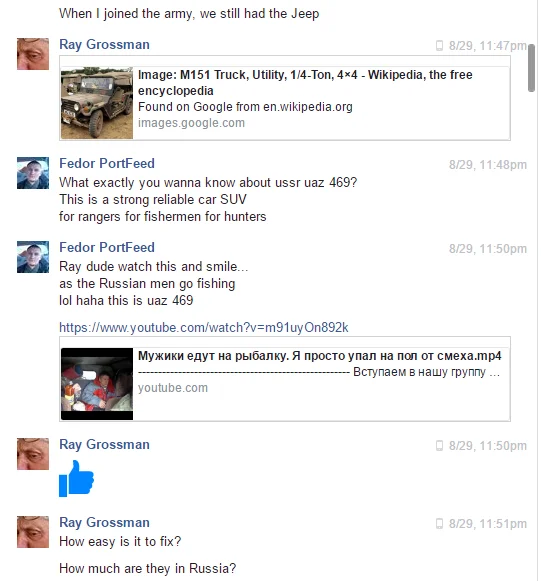The width and height of the screenshot is (541, 581).
Task: Click Ray Grossman's avatar beside the thumbs-up
Action: 33,454
